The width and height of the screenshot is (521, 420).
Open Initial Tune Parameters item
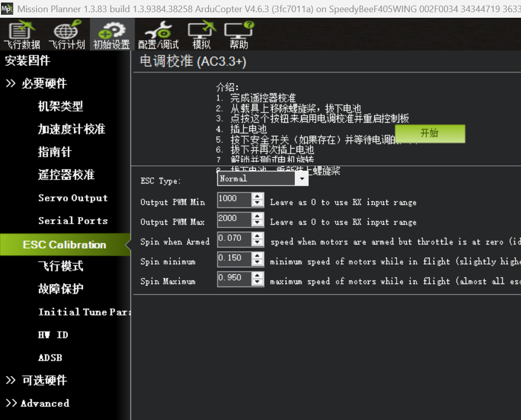pyautogui.click(x=84, y=312)
